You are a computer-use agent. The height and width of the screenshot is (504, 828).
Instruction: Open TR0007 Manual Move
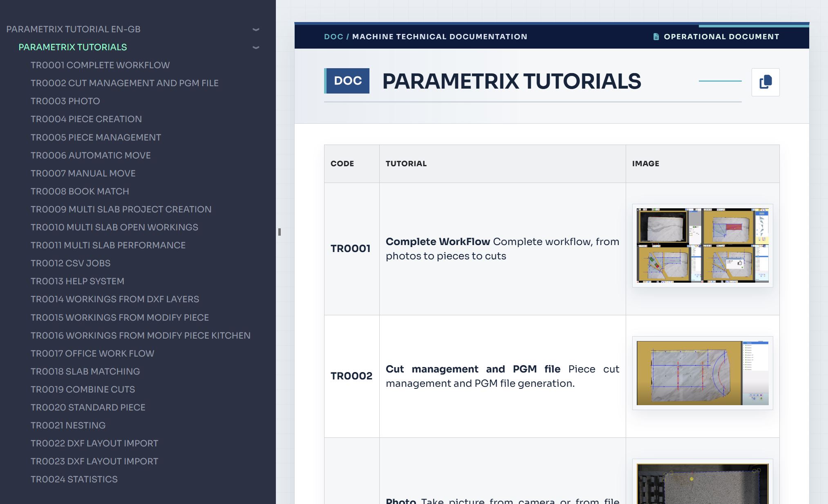tap(83, 174)
